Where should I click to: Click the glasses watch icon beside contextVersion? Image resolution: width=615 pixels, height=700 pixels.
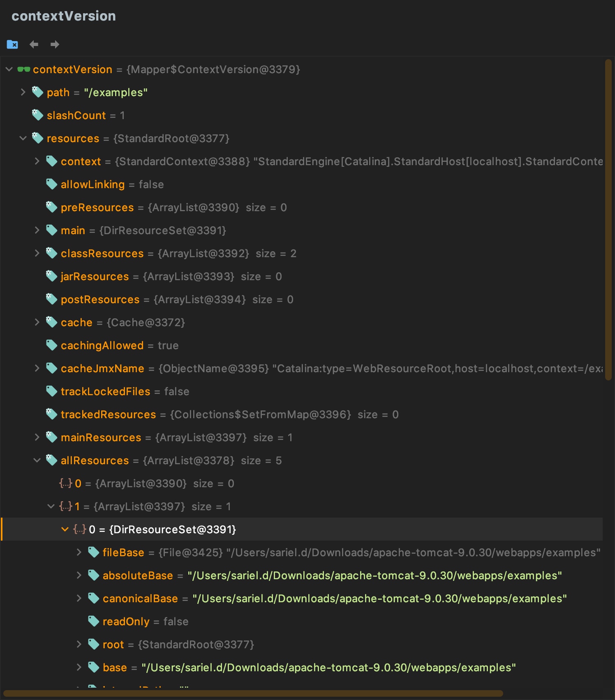(24, 69)
